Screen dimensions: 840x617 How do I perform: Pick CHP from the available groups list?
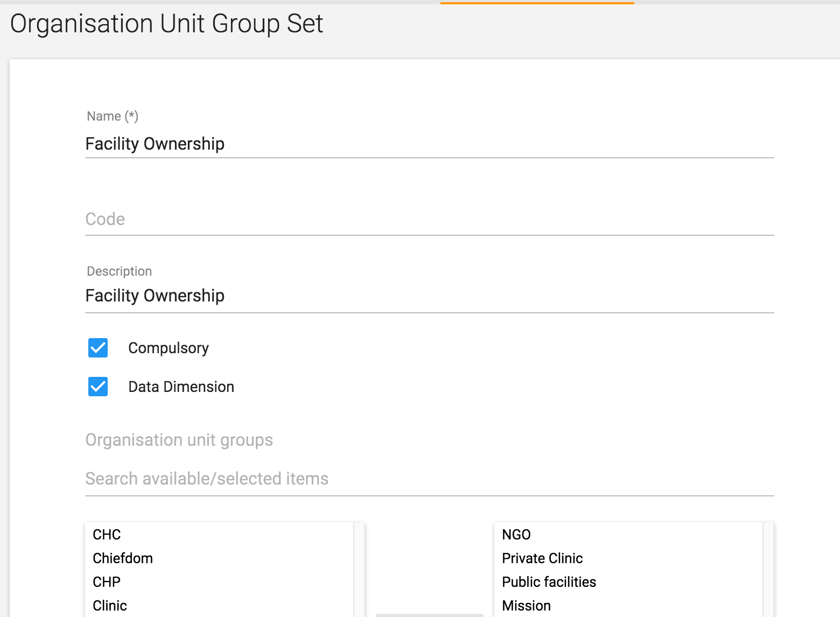click(x=107, y=582)
